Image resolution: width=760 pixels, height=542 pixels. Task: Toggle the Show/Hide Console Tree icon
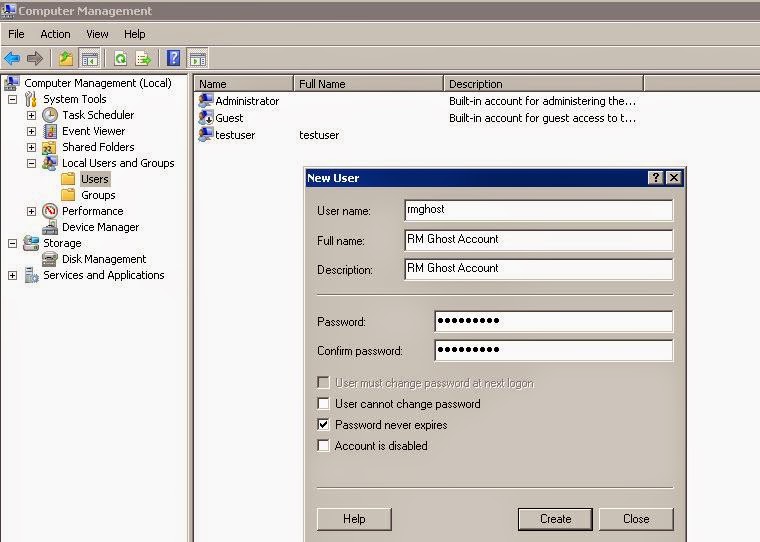pos(90,59)
